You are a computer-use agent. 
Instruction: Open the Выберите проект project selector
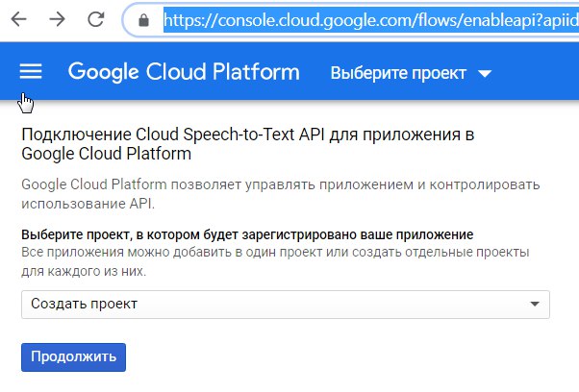click(411, 73)
